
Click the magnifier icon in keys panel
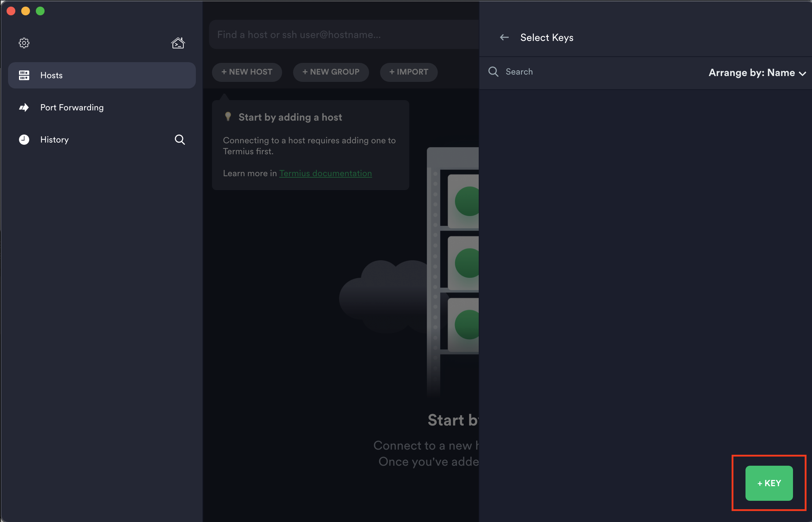493,72
